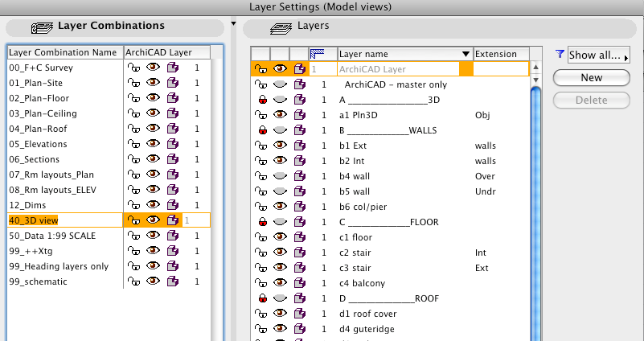This screenshot has height=341, width=644.
Task: Switch 3D mode icon for b4 wall layer
Action: coord(300,176)
